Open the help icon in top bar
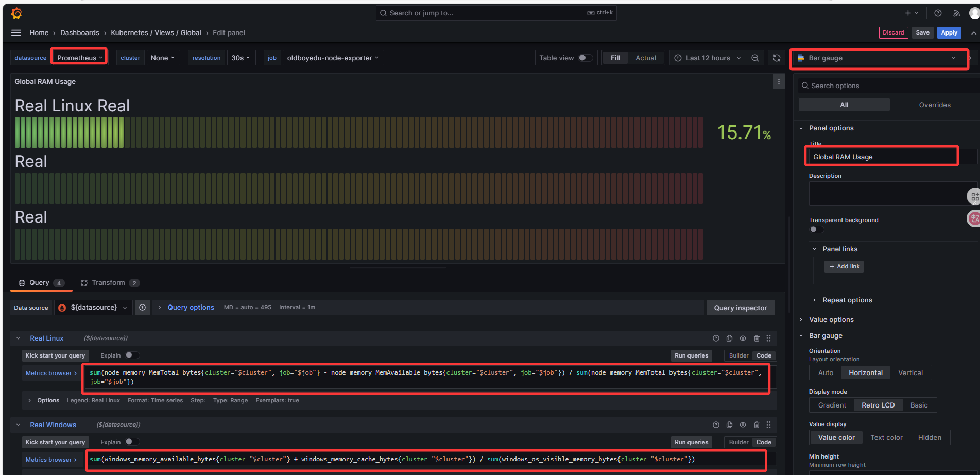Screen dimensions: 980x475 tap(938, 13)
